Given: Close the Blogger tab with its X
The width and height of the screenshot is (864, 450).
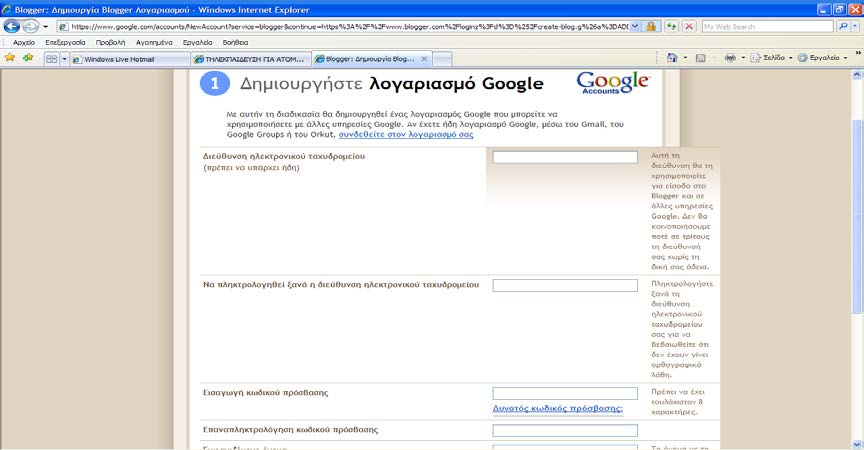Looking at the screenshot, I should point(424,59).
